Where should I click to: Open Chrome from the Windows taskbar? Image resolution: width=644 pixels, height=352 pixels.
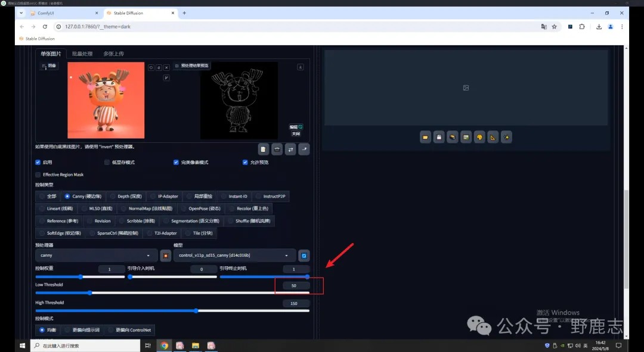(165, 345)
